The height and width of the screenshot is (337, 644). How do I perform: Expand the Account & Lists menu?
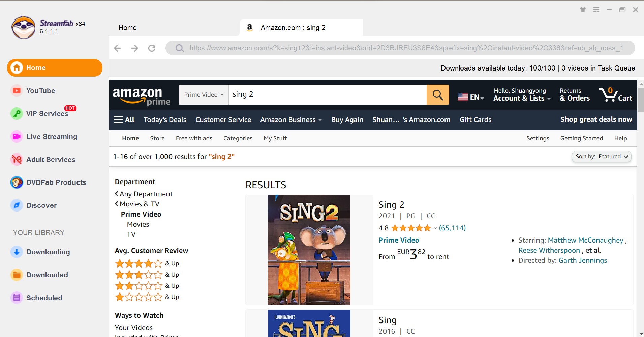[522, 95]
